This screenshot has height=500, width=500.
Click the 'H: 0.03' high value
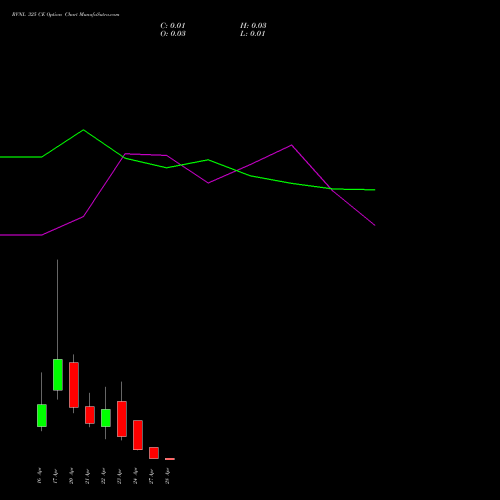pos(253,26)
